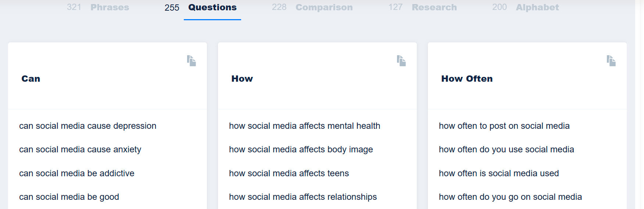The height and width of the screenshot is (209, 644).
Task: Open 'how social media affects mental health'
Action: click(x=304, y=126)
